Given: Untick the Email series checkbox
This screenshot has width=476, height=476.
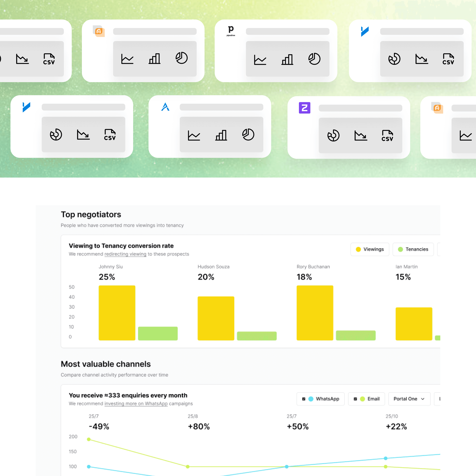Looking at the screenshot, I should [355, 399].
